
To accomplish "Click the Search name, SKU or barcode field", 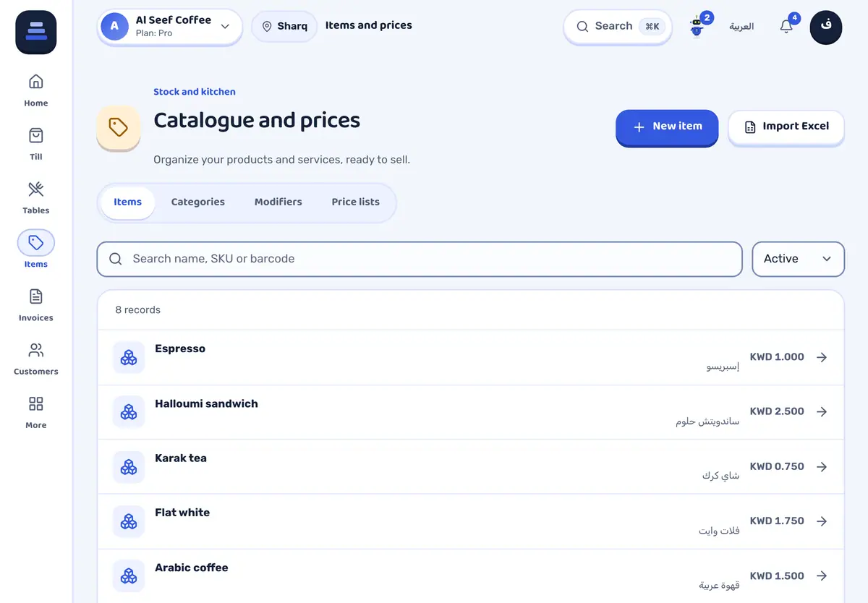I will [420, 259].
